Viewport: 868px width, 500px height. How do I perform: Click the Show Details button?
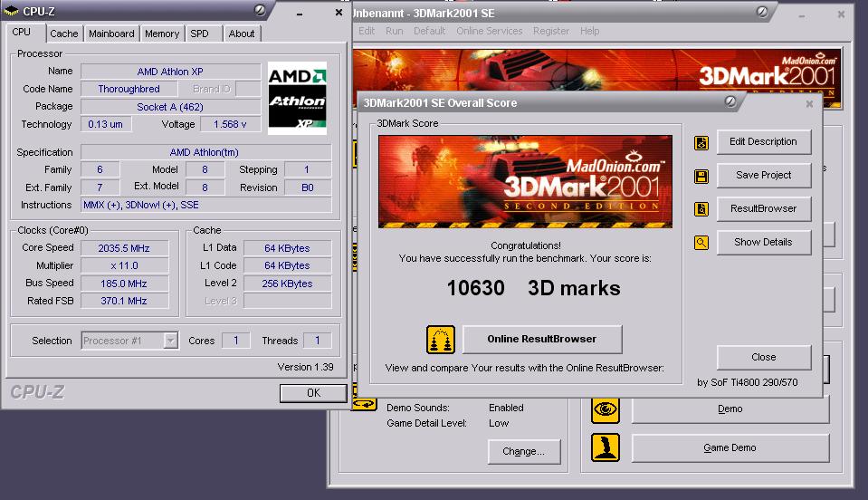coord(764,242)
